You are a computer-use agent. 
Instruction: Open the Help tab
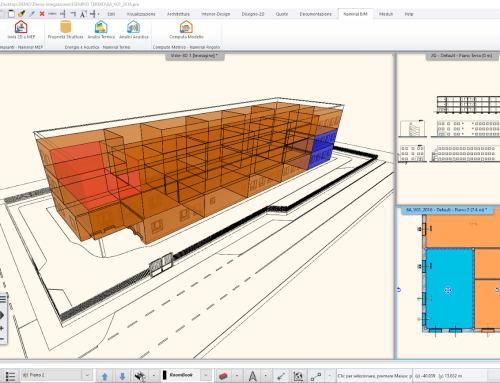point(409,14)
